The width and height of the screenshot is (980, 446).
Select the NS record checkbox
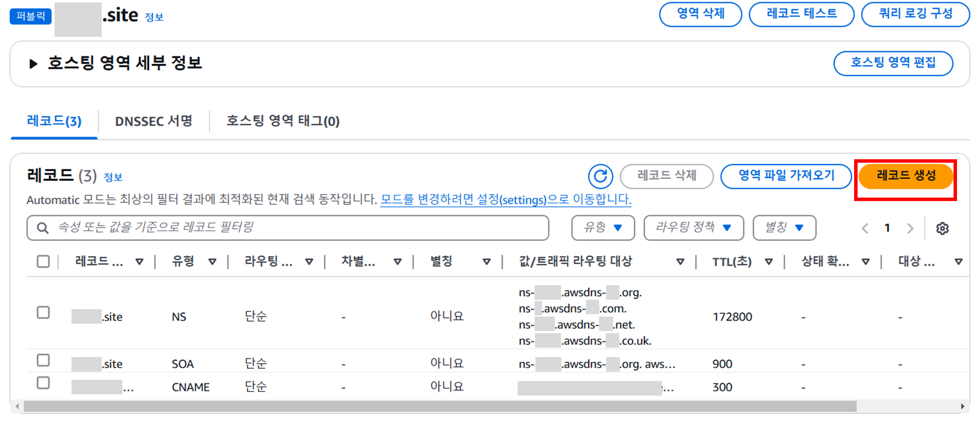pos(43,312)
